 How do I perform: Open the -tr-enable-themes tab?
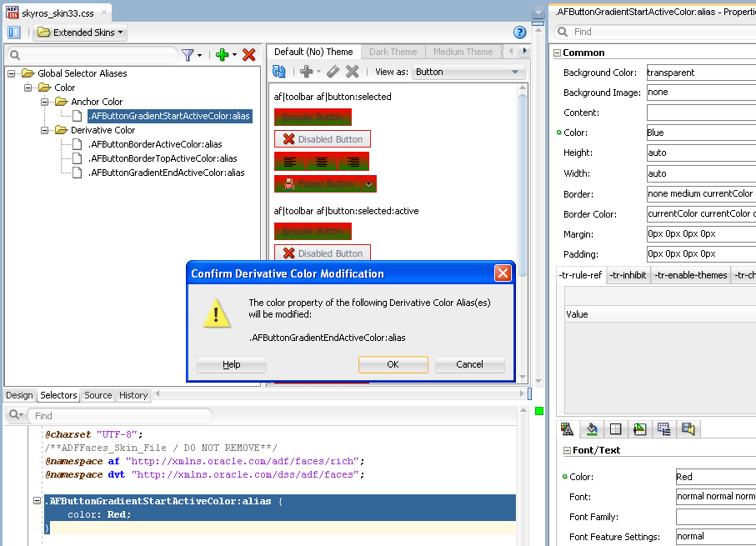[x=690, y=275]
